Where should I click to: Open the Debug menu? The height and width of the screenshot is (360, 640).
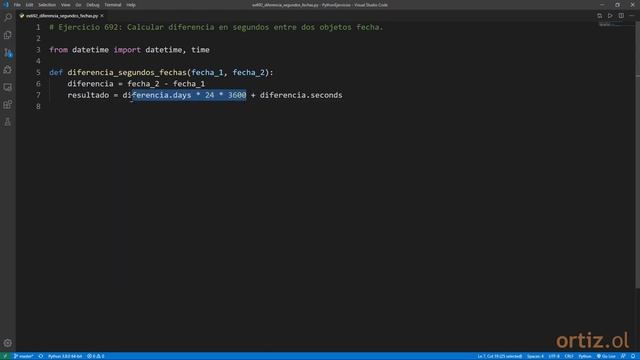point(93,5)
